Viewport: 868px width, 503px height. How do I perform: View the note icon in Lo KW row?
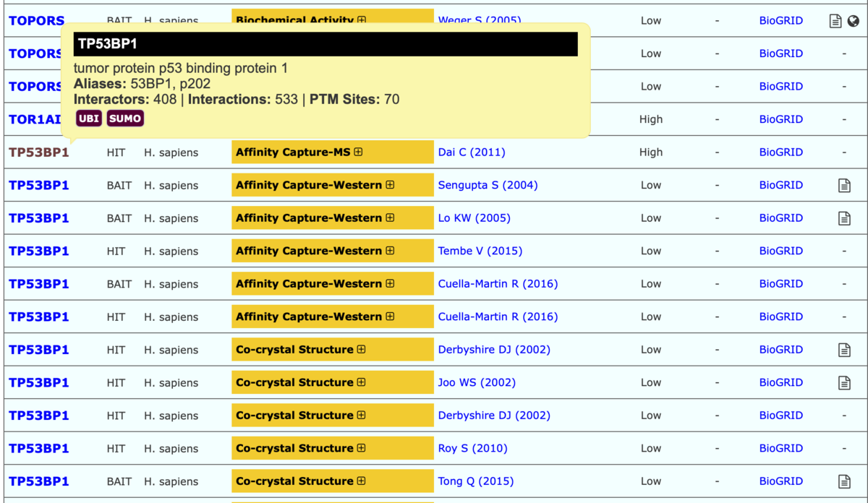click(844, 218)
